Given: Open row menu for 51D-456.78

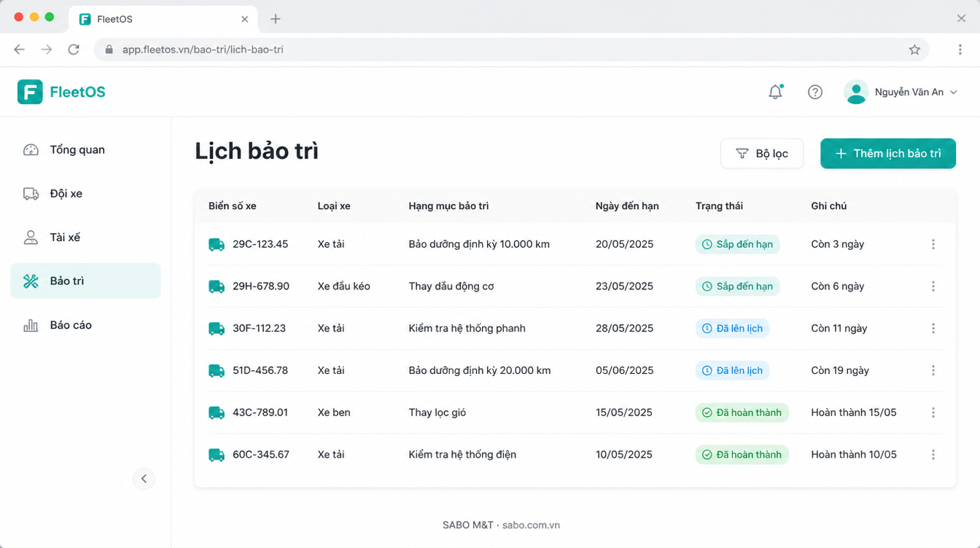Looking at the screenshot, I should (x=933, y=370).
